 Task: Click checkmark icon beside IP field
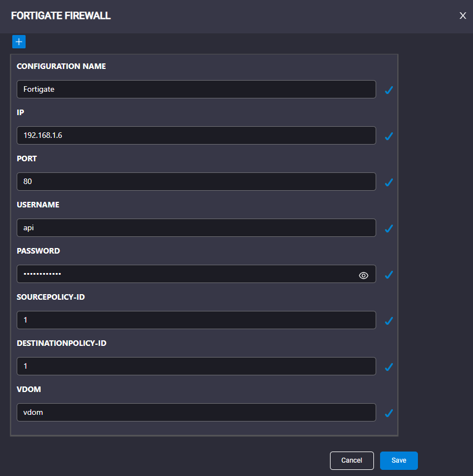pyautogui.click(x=389, y=136)
